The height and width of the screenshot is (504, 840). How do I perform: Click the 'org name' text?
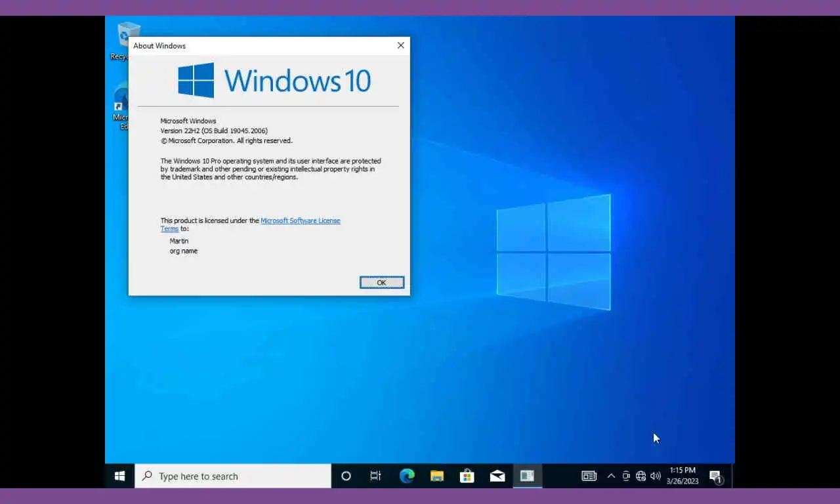tap(184, 251)
